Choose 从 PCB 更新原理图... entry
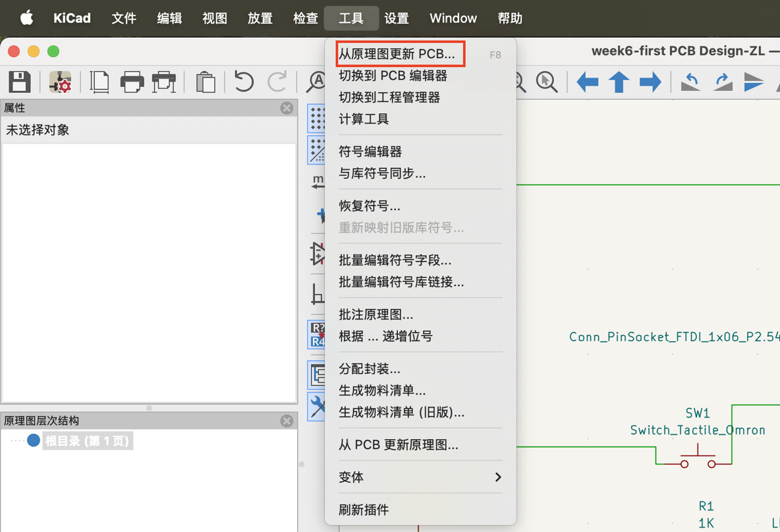The height and width of the screenshot is (532, 780). (420, 444)
